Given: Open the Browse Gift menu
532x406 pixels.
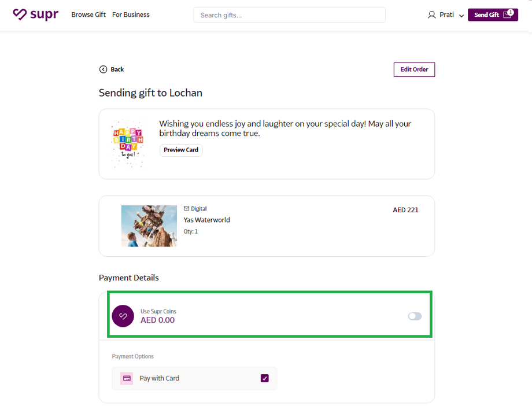Looking at the screenshot, I should 88,15.
